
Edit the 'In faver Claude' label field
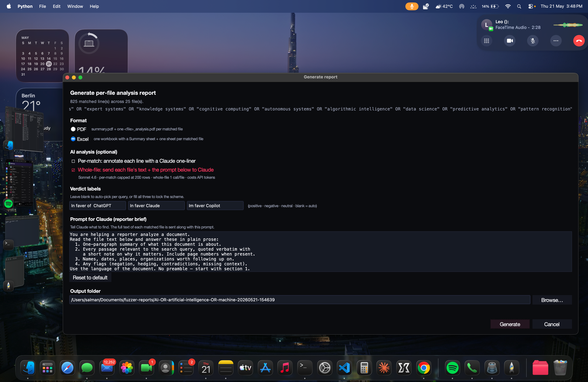(x=156, y=206)
